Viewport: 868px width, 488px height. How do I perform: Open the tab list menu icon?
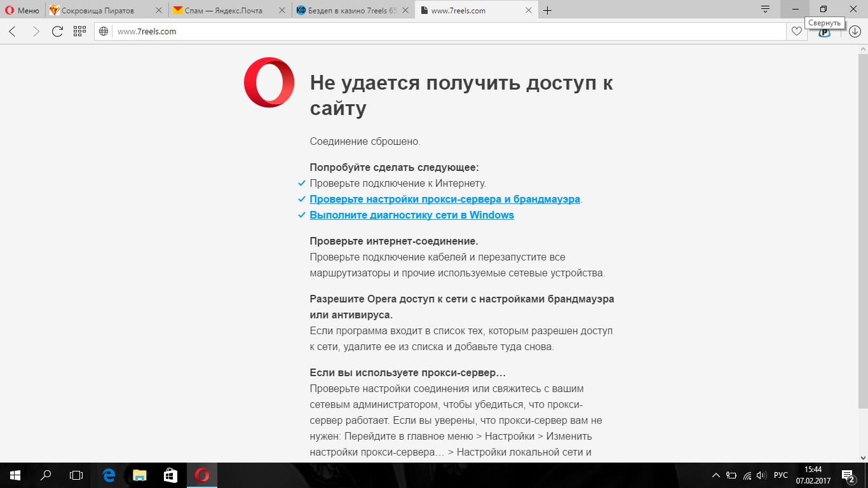pyautogui.click(x=766, y=9)
